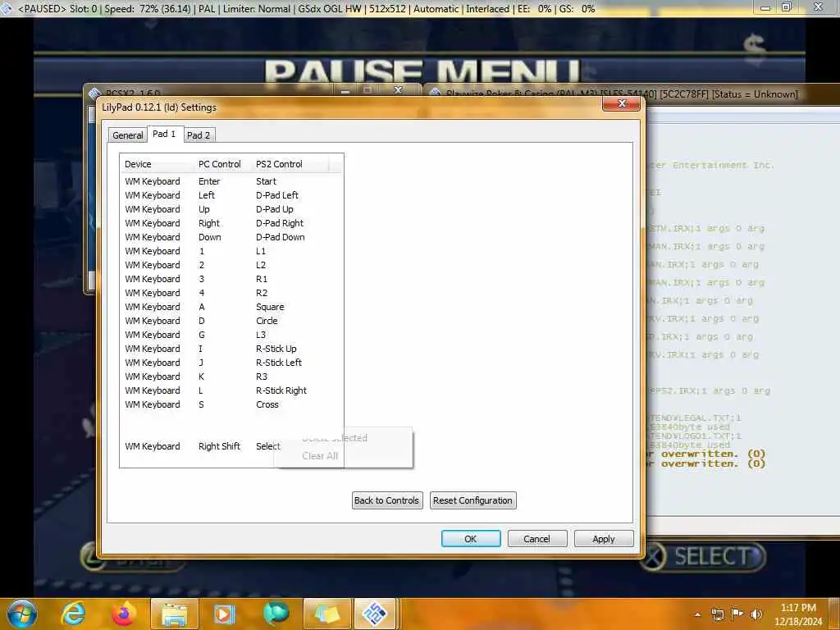Viewport: 840px width, 630px height.
Task: Click the volume speaker tray icon
Action: pos(756,614)
